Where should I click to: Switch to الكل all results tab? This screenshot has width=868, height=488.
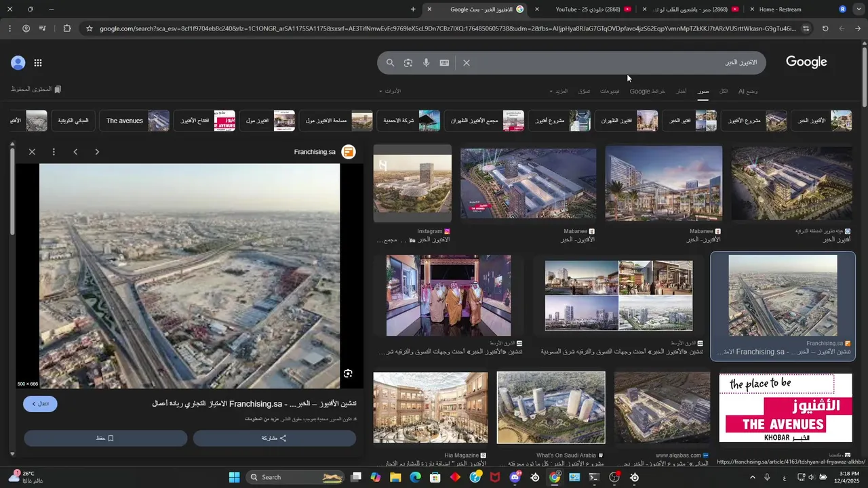pos(724,91)
